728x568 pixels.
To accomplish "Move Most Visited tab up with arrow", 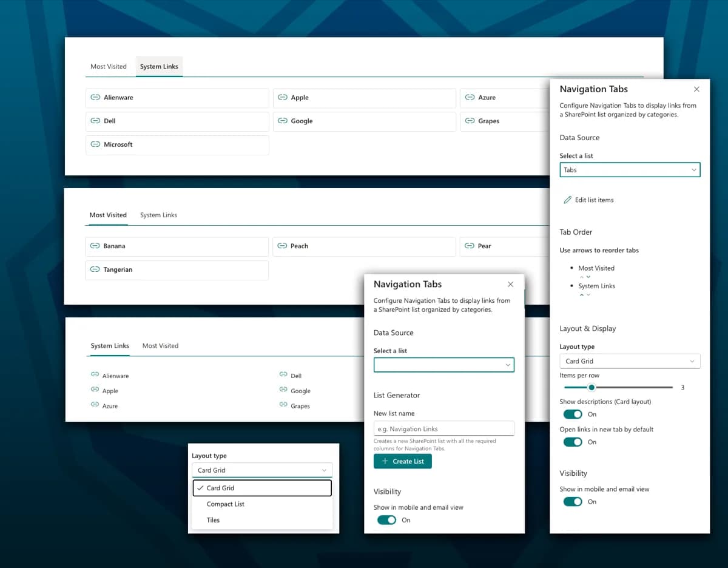I will (x=582, y=277).
